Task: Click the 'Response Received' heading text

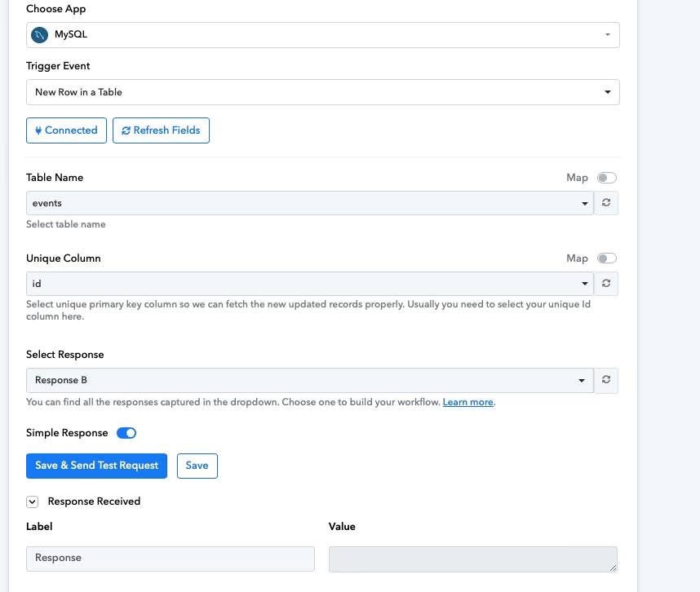Action: coord(94,501)
